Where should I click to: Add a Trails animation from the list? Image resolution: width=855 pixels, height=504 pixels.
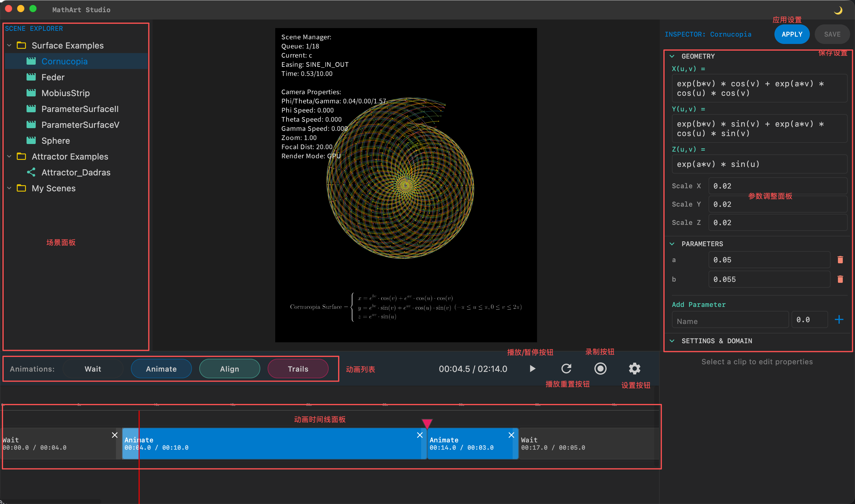298,369
